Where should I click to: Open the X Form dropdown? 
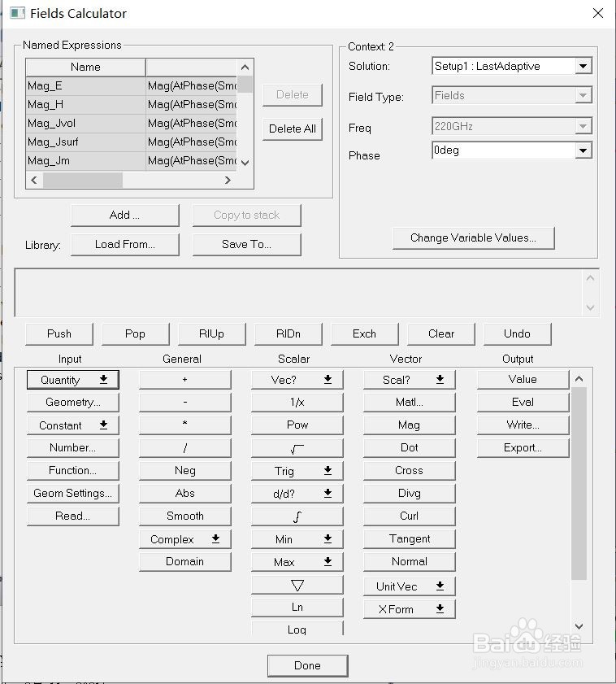410,609
